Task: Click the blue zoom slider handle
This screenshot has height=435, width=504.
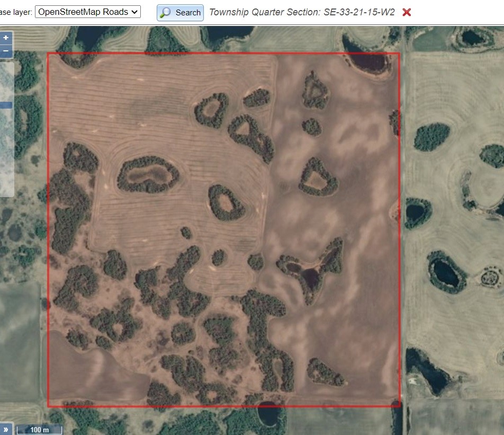Action: 6,105
